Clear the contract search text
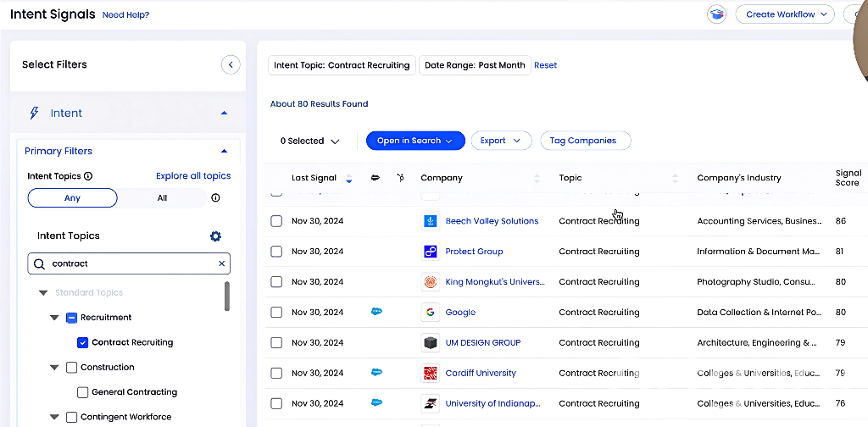The height and width of the screenshot is (427, 868). coord(221,263)
